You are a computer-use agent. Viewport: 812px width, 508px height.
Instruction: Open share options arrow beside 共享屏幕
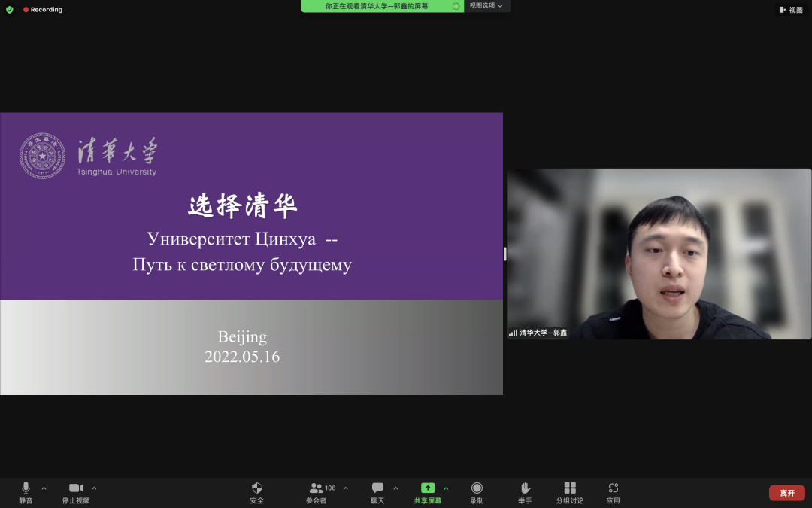tap(446, 488)
